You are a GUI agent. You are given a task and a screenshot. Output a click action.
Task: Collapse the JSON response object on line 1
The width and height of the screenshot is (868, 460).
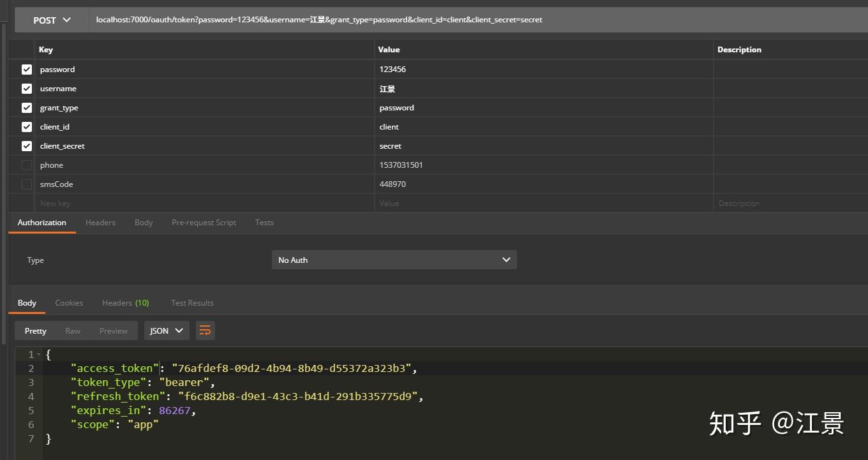(37, 354)
